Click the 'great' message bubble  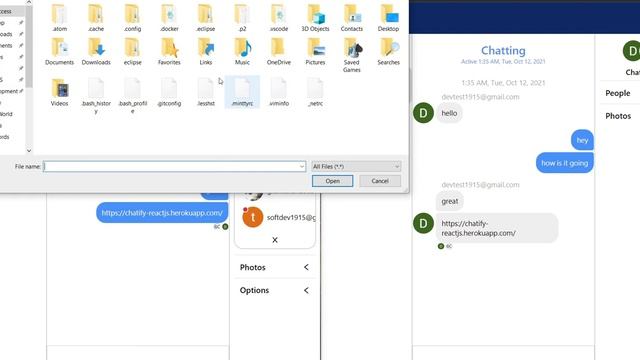tap(450, 201)
